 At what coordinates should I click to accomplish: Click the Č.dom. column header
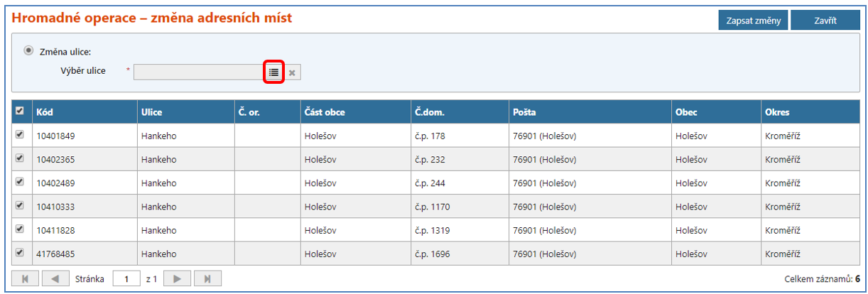(430, 112)
